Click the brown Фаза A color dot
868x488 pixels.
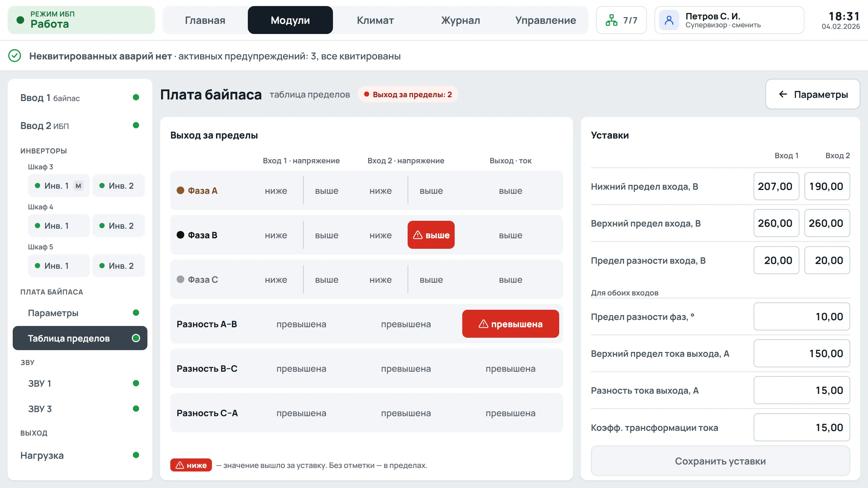click(x=180, y=190)
